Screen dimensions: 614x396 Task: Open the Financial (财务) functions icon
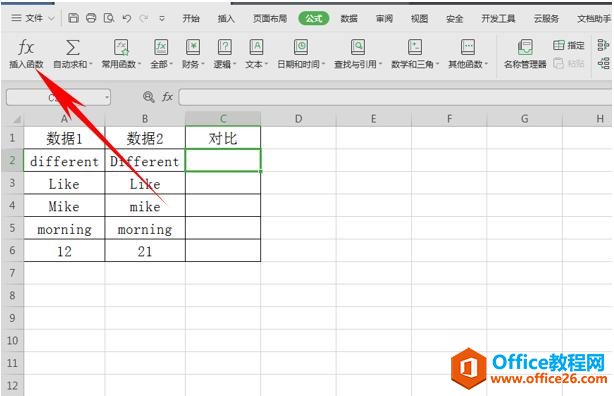193,47
